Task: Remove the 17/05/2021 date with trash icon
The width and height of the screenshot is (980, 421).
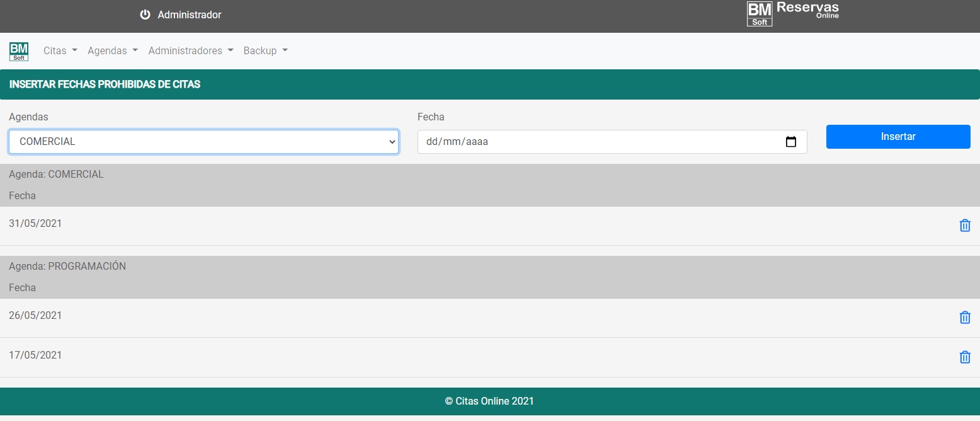Action: point(964,357)
